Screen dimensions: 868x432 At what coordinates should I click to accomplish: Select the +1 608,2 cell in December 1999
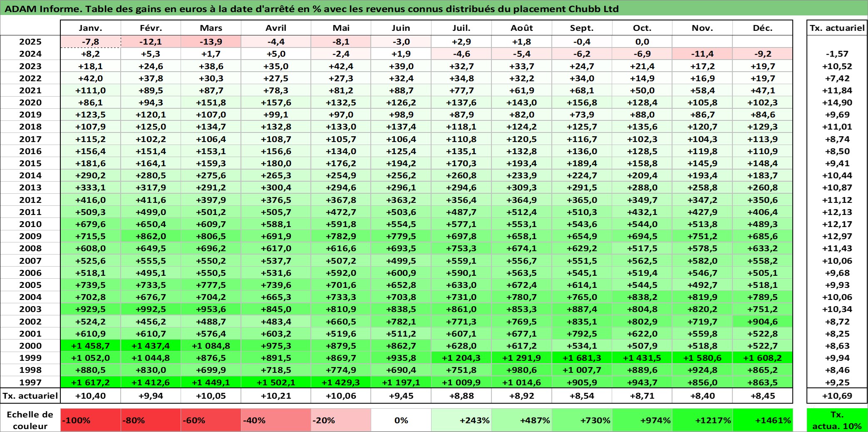pyautogui.click(x=763, y=358)
